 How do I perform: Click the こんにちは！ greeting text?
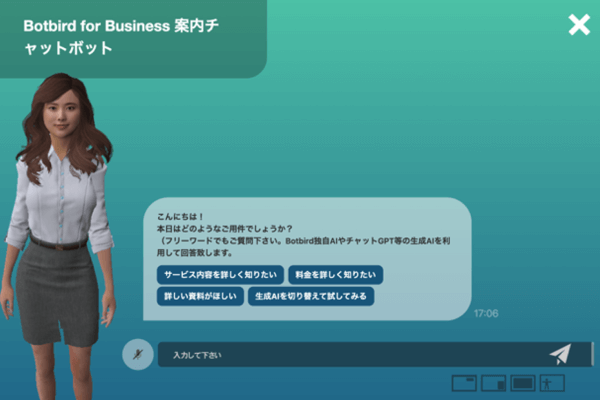point(180,217)
